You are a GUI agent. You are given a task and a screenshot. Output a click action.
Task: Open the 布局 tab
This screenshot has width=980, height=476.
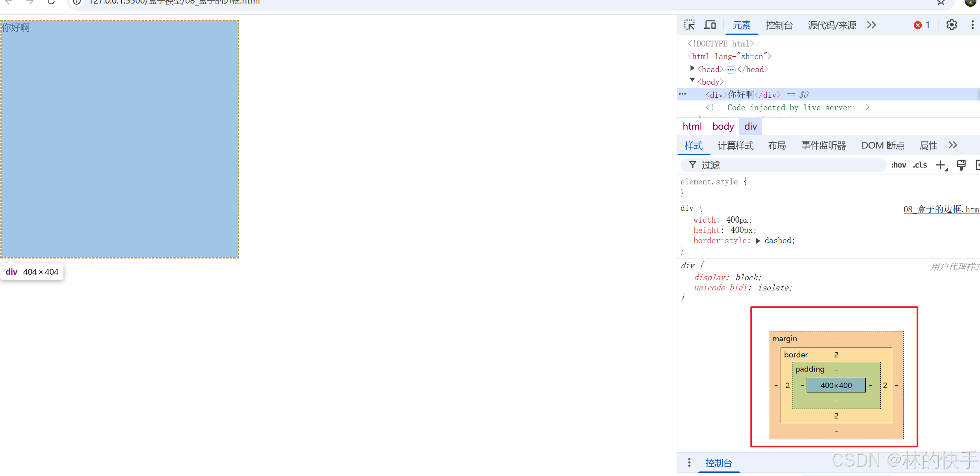777,145
